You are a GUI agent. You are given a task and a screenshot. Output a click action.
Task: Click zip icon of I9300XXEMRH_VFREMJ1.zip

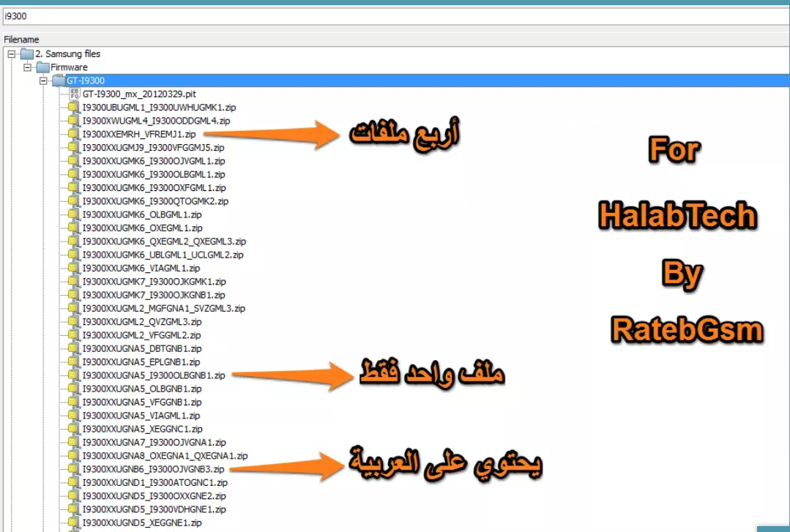pyautogui.click(x=73, y=134)
